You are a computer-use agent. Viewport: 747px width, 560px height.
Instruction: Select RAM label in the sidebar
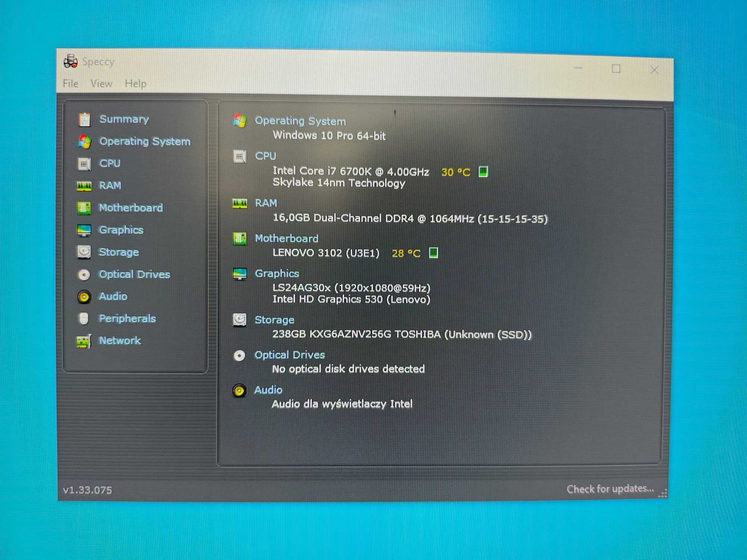tap(110, 186)
